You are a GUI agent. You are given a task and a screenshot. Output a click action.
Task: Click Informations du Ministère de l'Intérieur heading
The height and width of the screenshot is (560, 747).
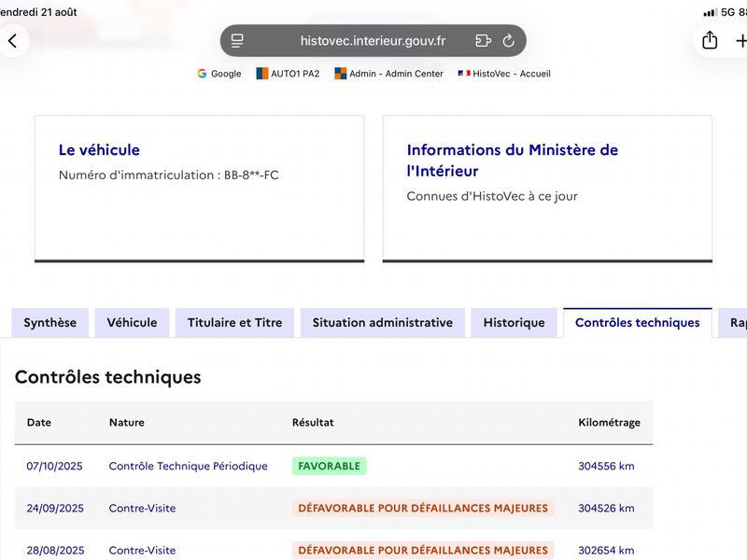coord(512,161)
